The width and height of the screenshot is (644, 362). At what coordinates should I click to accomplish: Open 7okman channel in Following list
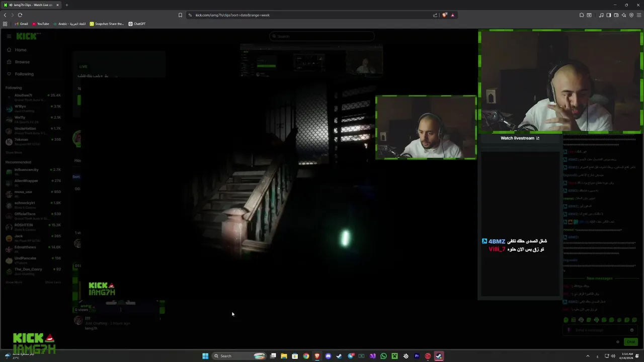pos(33,141)
